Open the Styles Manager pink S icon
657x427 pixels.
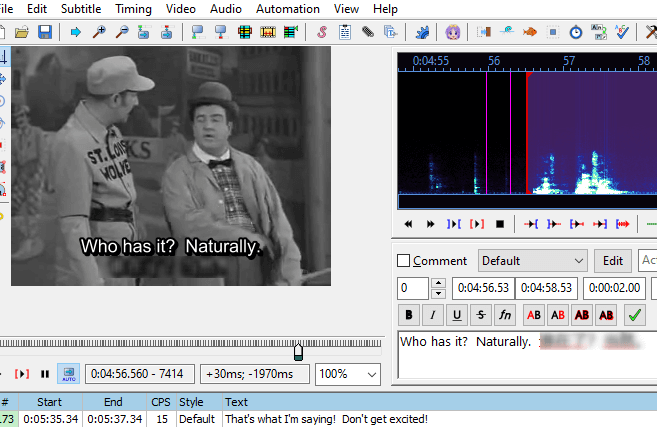pyautogui.click(x=322, y=32)
